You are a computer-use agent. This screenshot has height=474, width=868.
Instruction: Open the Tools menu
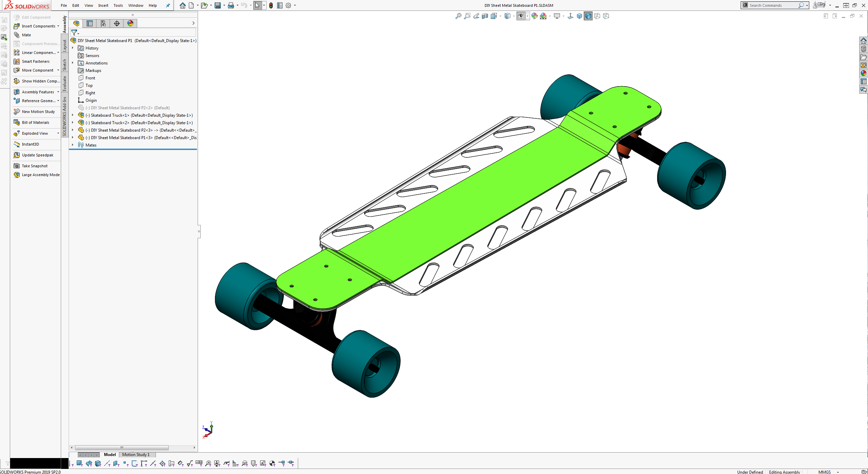point(118,5)
